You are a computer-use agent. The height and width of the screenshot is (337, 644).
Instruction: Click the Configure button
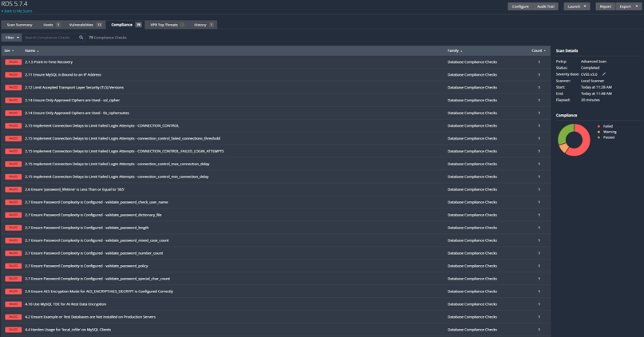(520, 6)
